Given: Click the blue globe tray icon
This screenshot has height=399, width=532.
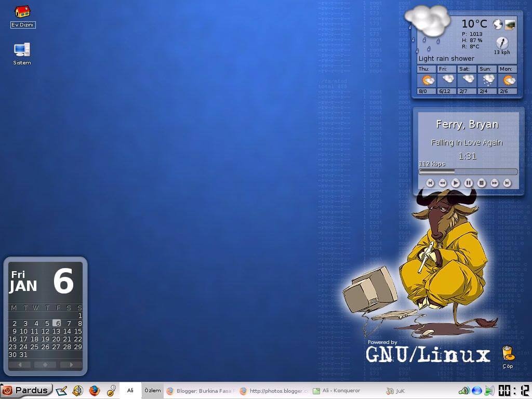Looking at the screenshot, I should pyautogui.click(x=477, y=391).
